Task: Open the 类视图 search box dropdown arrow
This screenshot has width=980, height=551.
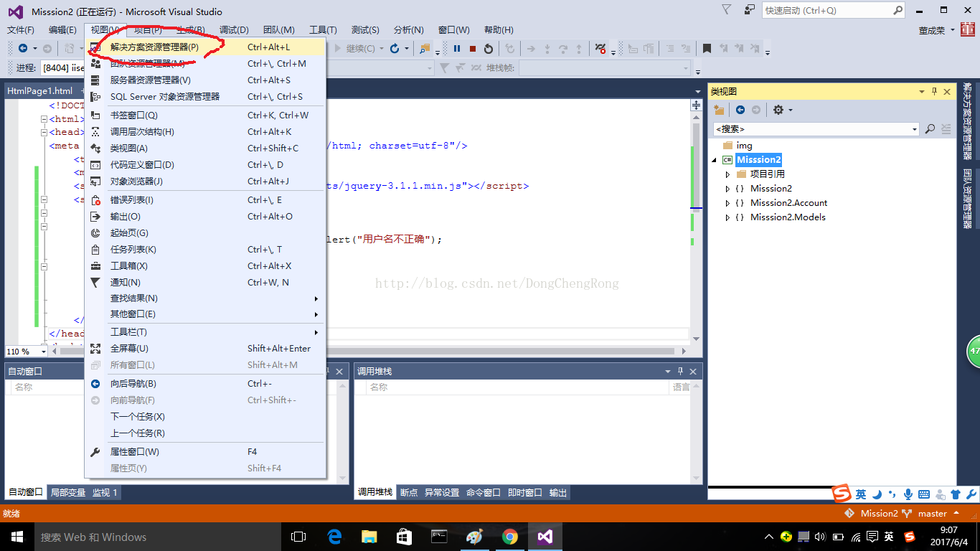Action: [x=914, y=129]
